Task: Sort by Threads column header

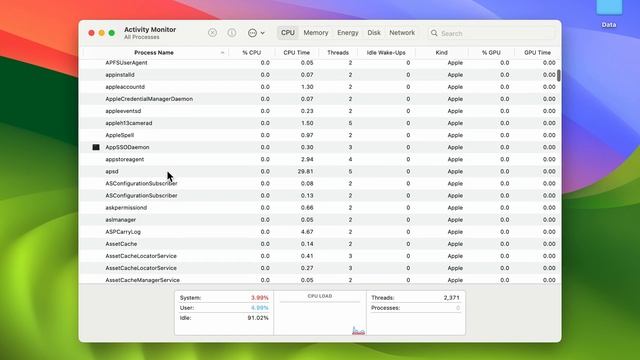Action: (338, 53)
